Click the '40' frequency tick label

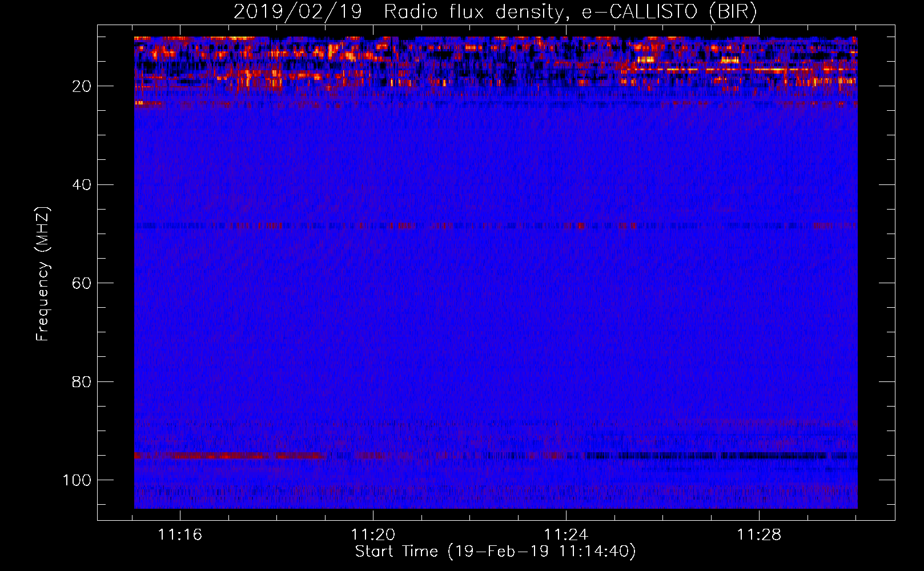[82, 185]
